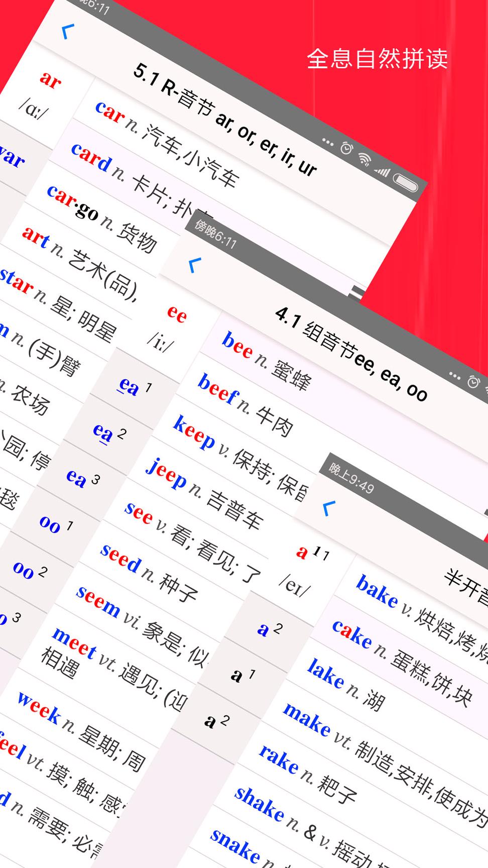Tap title '4.1 组音节ee, ea, oo'
This screenshot has width=488, height=868.
pos(351,355)
